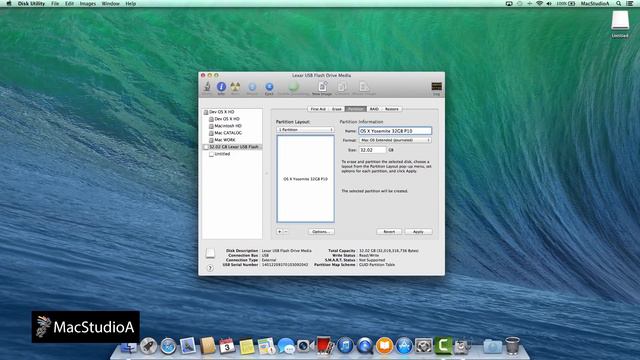Select the Mac WORK volume in the sidebar
The image size is (640, 360).
[x=232, y=140]
